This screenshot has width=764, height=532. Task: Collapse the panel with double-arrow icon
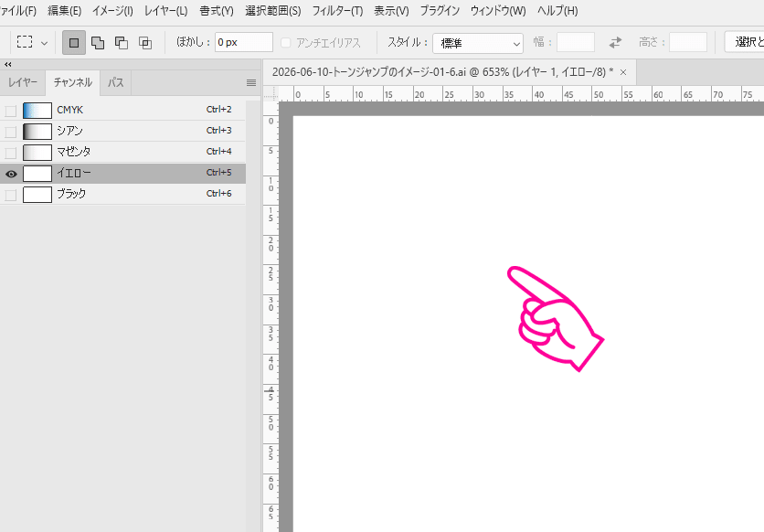point(8,64)
